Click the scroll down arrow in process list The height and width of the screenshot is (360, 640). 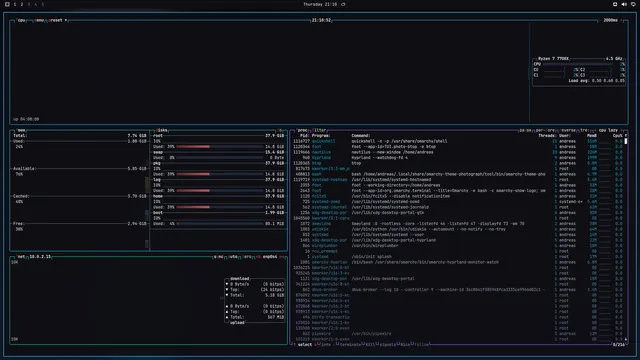click(x=626, y=339)
